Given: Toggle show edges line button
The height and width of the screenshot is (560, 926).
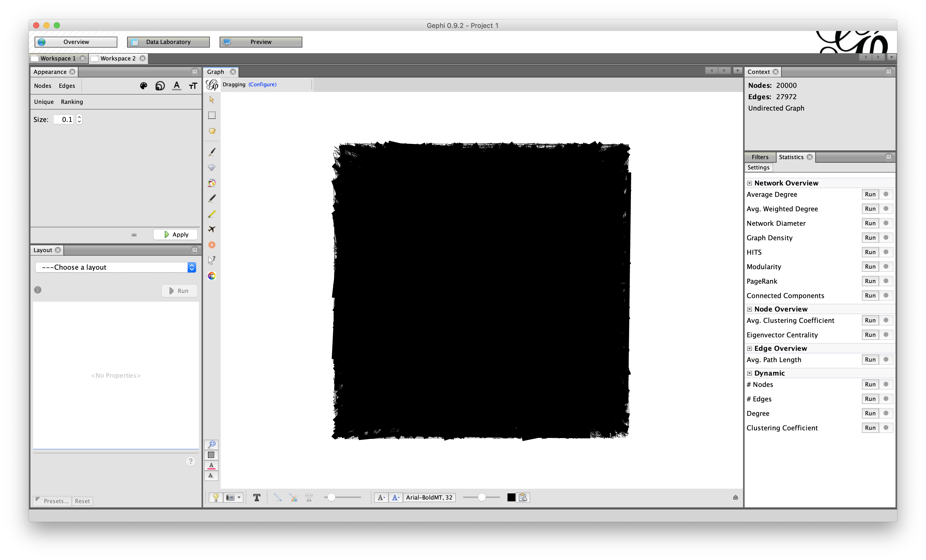Looking at the screenshot, I should [277, 497].
